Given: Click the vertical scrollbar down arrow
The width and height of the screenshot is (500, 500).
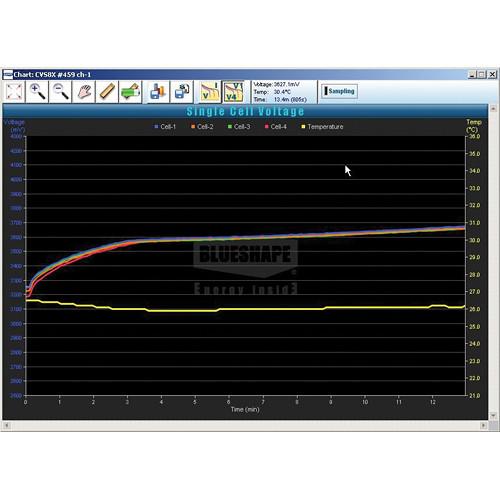Looking at the screenshot, I should pyautogui.click(x=493, y=415).
